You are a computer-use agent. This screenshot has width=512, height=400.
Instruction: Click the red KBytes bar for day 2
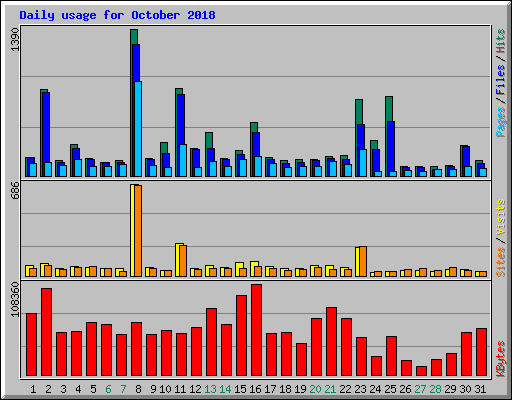click(x=46, y=332)
